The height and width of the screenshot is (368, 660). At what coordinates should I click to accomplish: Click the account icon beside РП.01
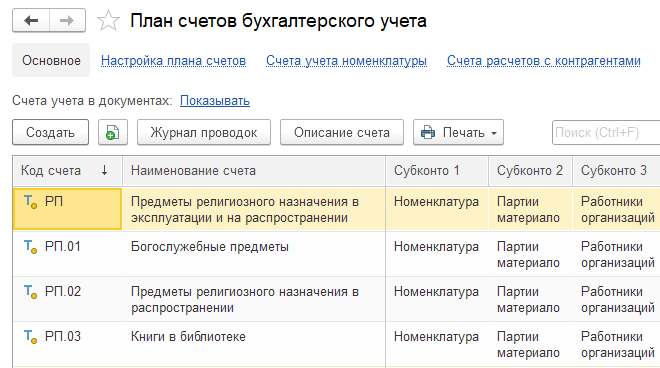30,246
